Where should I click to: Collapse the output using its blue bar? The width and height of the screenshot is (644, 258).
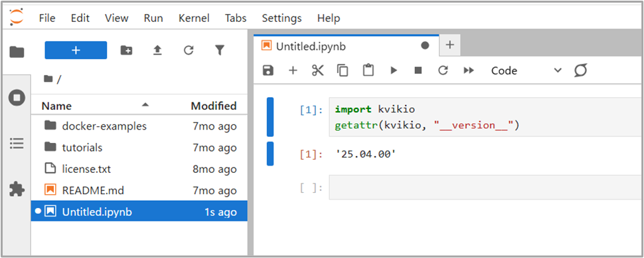[x=270, y=154]
